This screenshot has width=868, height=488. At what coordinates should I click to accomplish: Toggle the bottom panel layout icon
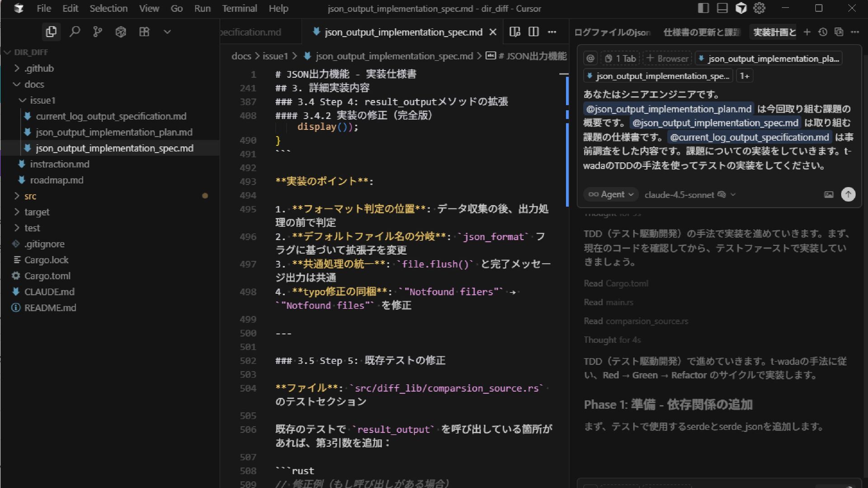coord(722,8)
